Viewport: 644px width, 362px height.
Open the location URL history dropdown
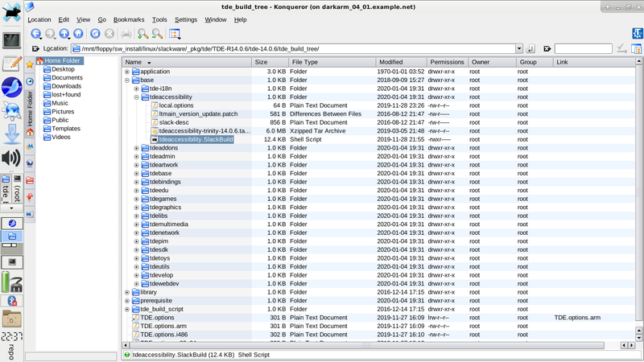[519, 49]
